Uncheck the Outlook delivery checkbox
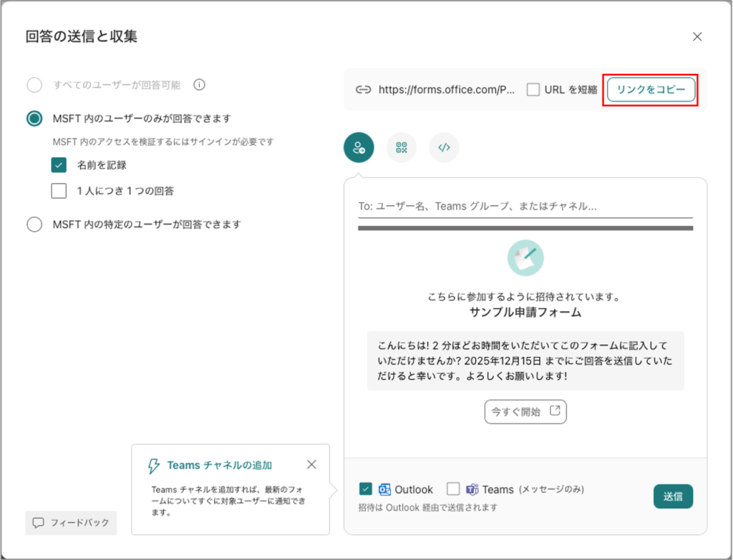733x560 pixels. pyautogui.click(x=366, y=489)
